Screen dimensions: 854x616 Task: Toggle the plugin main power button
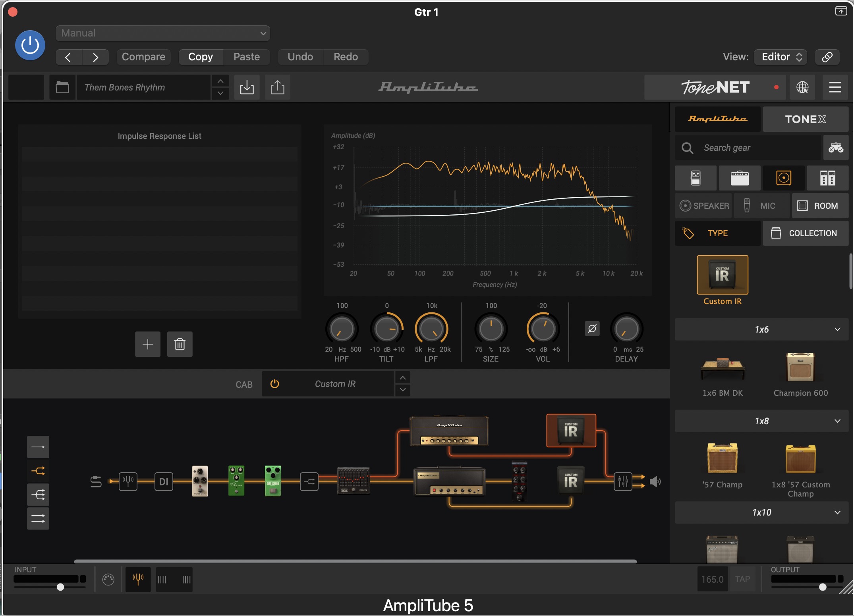click(x=30, y=45)
